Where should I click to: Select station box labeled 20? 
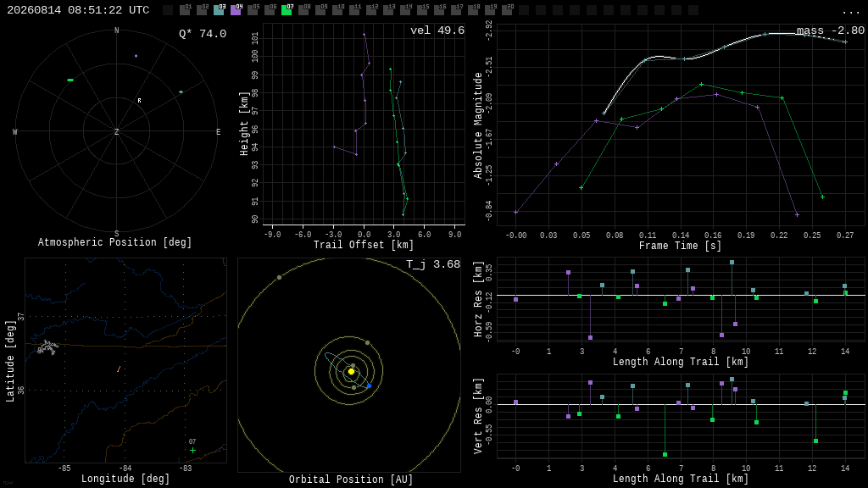click(x=507, y=10)
